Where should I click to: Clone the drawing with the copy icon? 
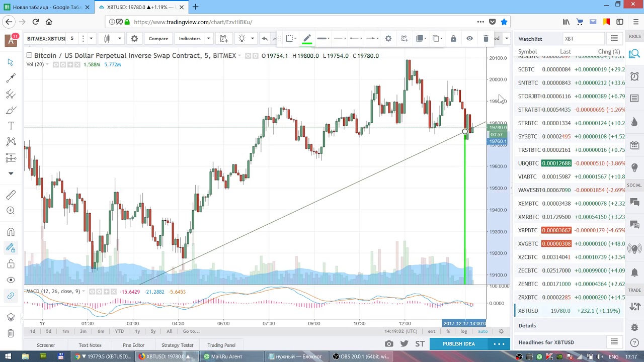coord(437,39)
